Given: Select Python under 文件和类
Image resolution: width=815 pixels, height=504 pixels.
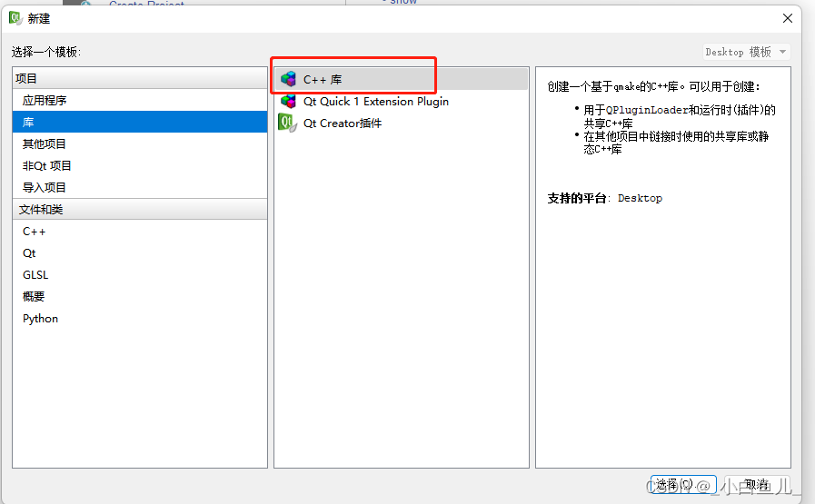Looking at the screenshot, I should [x=140, y=319].
